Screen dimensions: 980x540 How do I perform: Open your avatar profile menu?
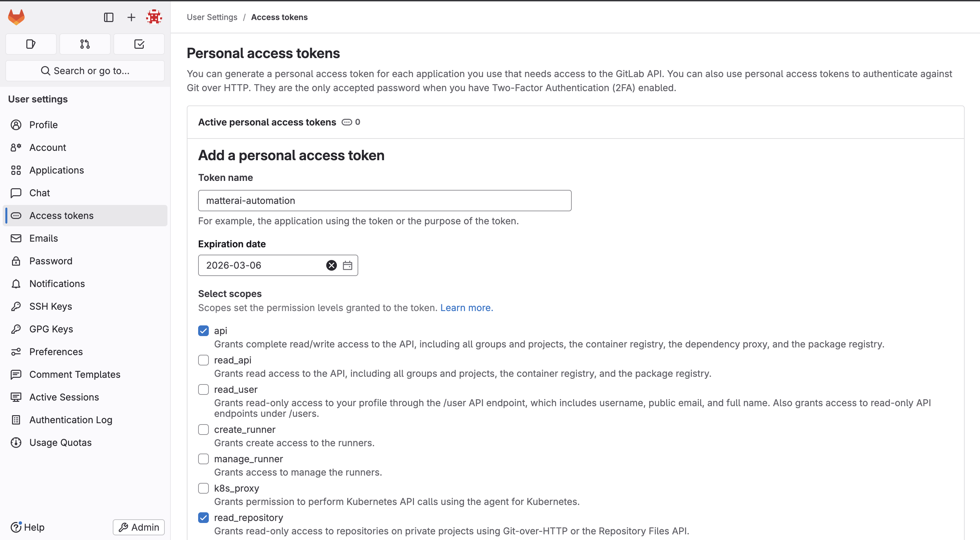pyautogui.click(x=154, y=17)
